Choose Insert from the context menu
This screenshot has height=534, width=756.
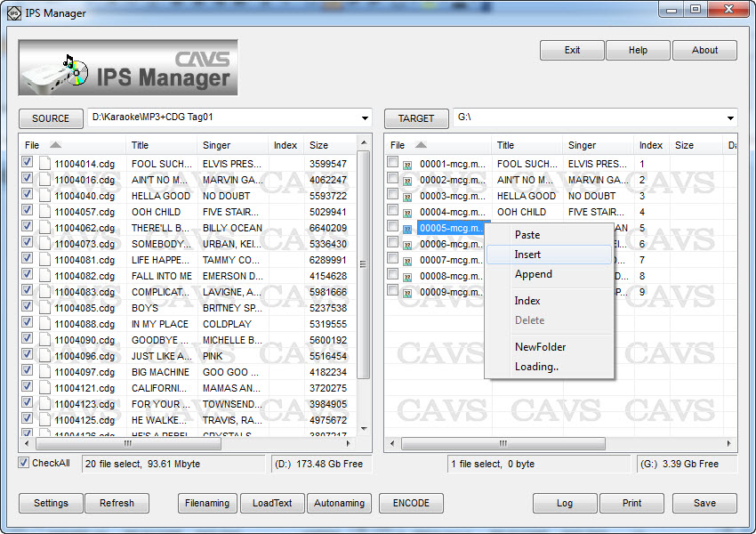pos(527,255)
